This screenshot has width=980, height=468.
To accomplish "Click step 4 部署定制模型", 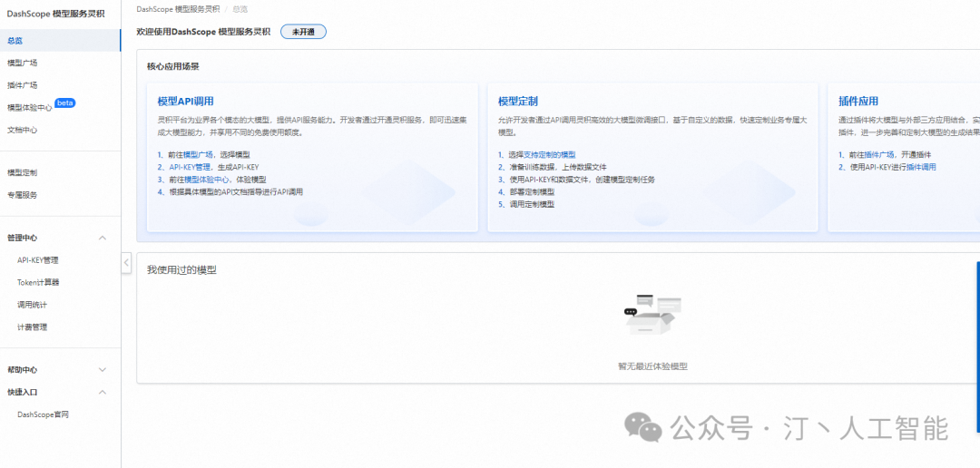I will pos(526,191).
